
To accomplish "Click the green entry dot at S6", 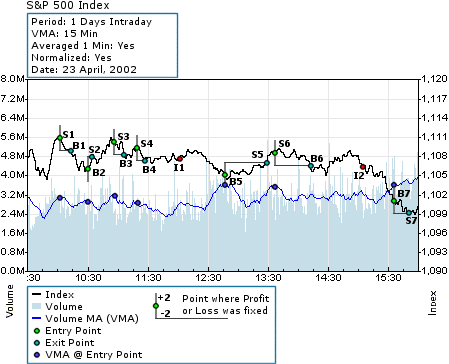I will [x=275, y=153].
